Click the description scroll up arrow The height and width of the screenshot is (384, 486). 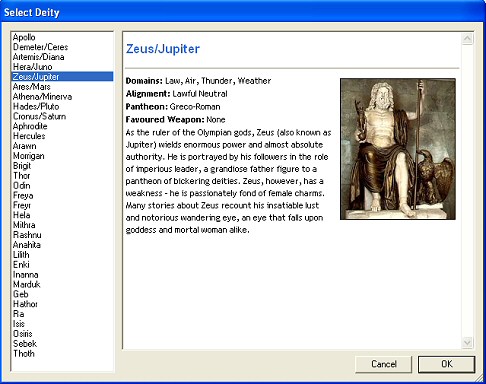(467, 39)
